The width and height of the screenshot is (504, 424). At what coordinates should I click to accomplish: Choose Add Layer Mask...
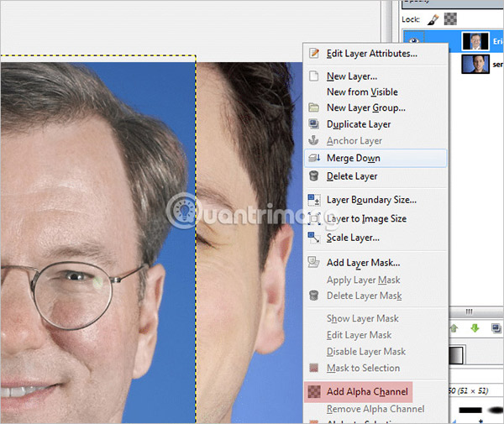click(375, 263)
